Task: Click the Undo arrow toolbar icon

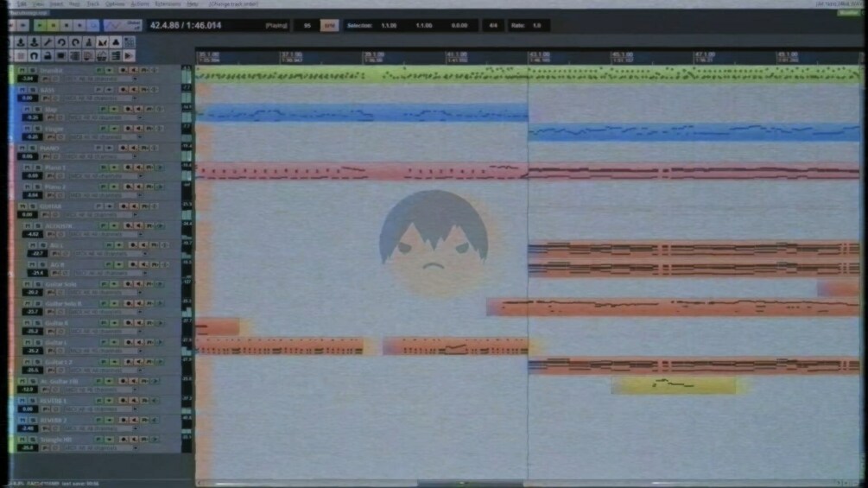Action: [61, 42]
